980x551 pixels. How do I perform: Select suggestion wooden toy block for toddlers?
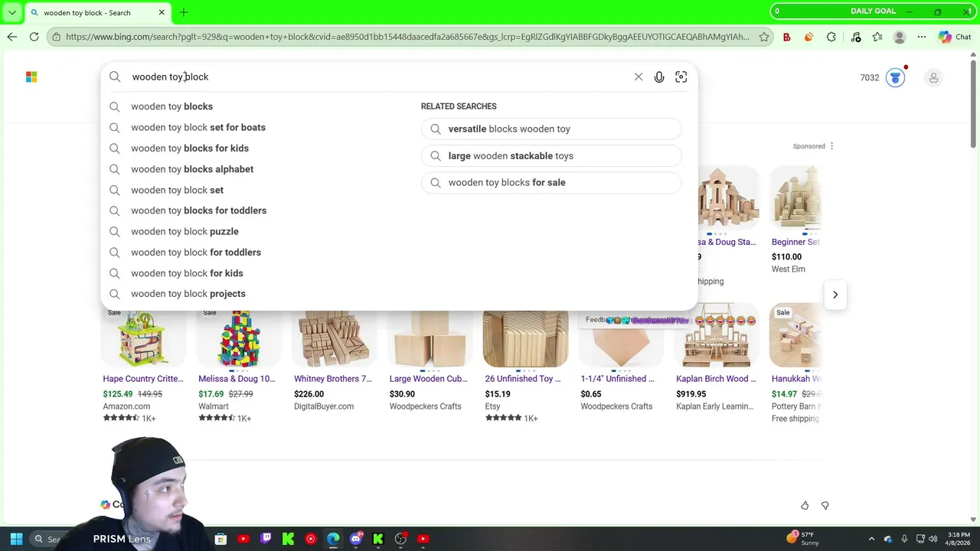[196, 253]
